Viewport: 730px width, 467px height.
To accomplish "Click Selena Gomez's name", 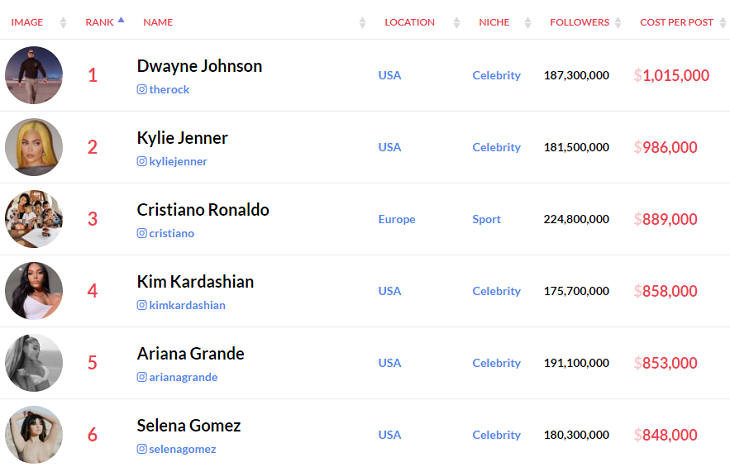I will 189,426.
